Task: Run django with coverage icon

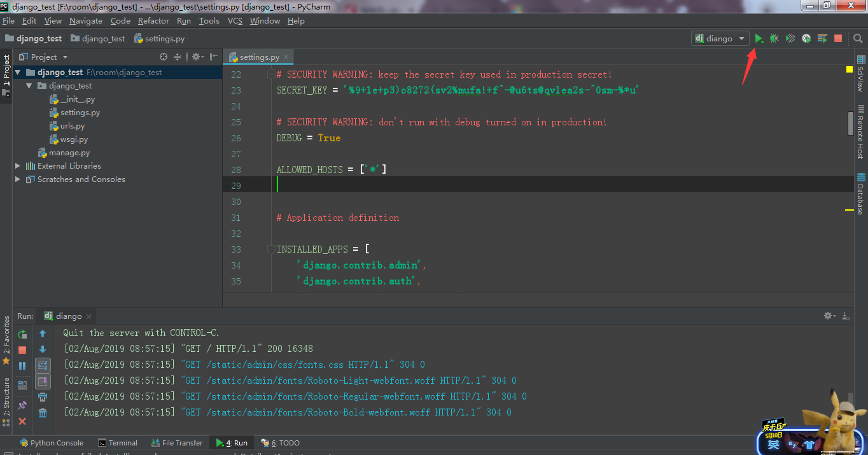Action: 790,38
